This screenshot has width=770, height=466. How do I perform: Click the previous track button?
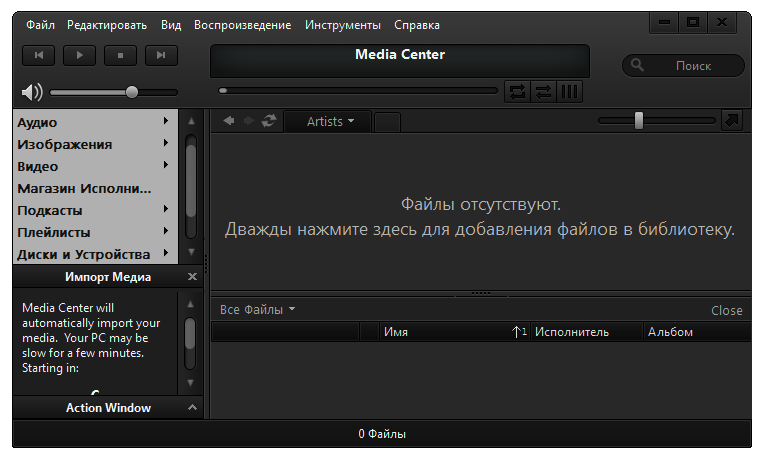(38, 55)
